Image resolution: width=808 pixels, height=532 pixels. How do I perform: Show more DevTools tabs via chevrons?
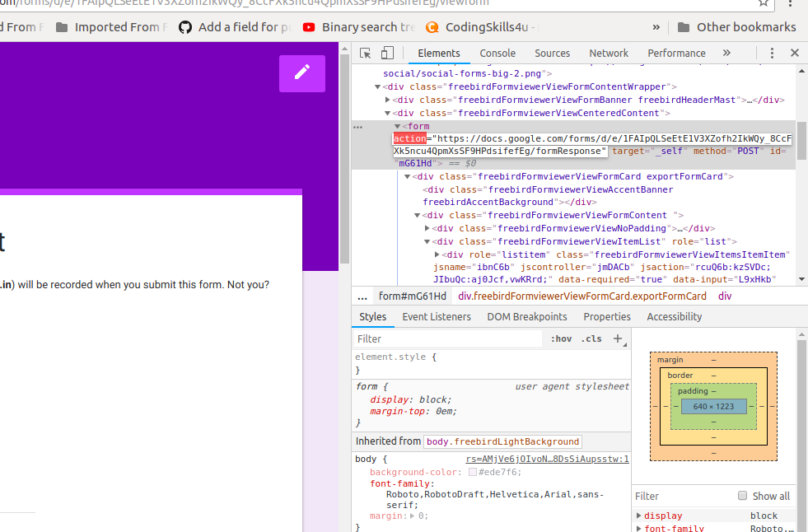pos(726,53)
